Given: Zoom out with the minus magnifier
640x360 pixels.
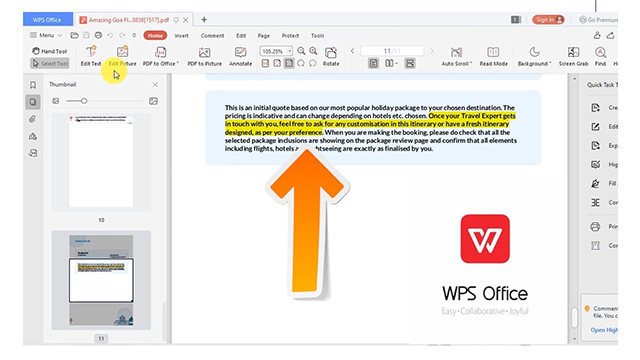Looking at the screenshot, I should (x=301, y=51).
